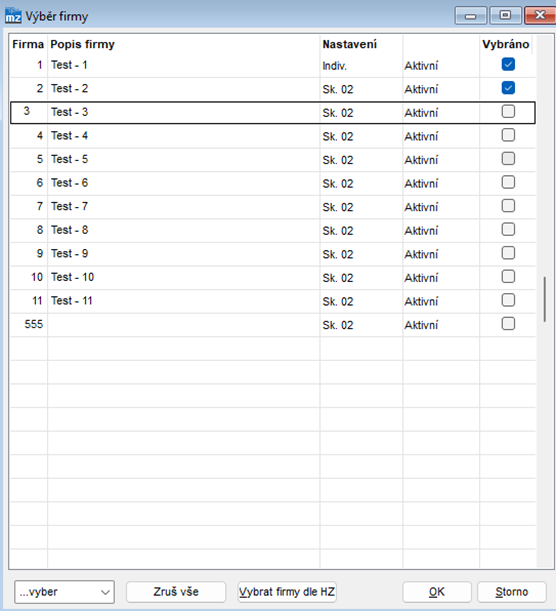The image size is (556, 611).
Task: Select the Test - 10 row
Action: pos(273,277)
